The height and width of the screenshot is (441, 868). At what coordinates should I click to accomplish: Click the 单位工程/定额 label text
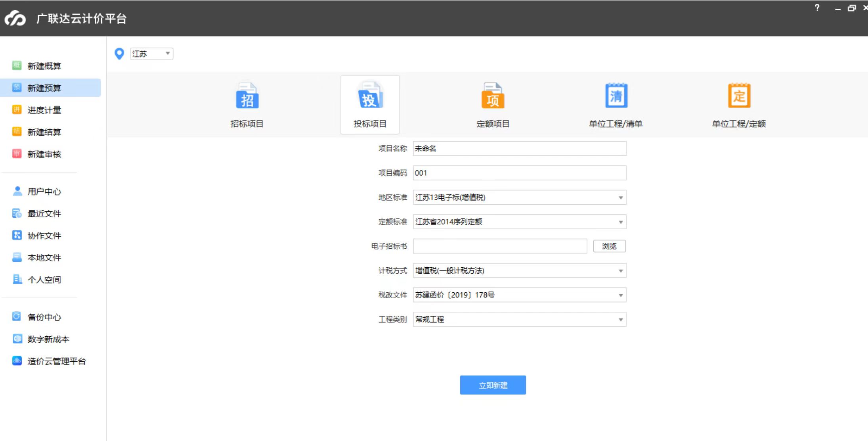[739, 124]
